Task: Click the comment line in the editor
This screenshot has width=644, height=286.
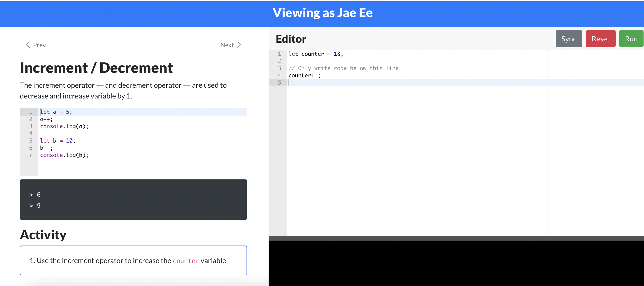Action: point(343,68)
